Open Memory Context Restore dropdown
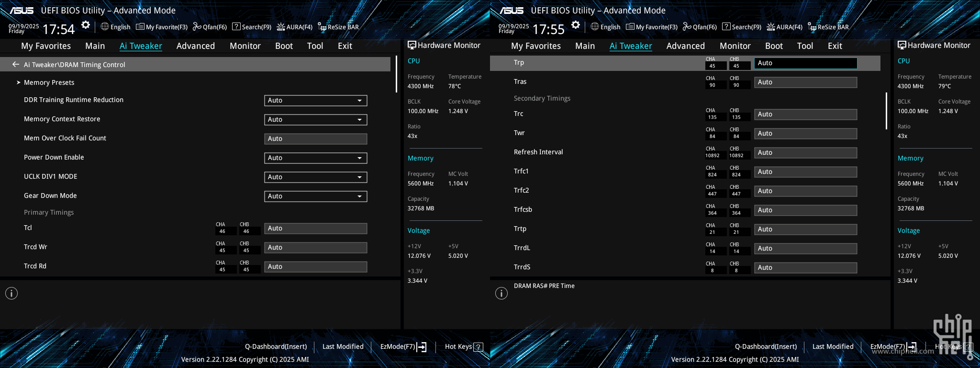Viewport: 980px width, 368px height. tap(316, 120)
